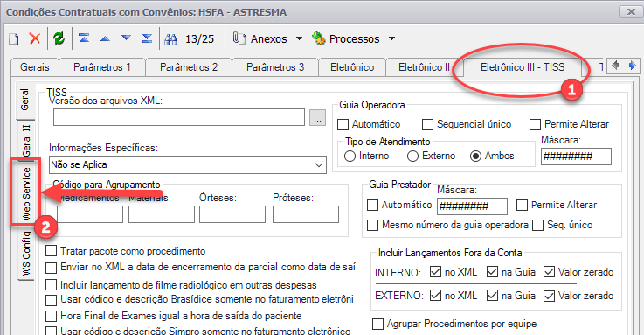Uncheck INTERNO Valor zerado checkbox
644x335 pixels.
click(549, 272)
